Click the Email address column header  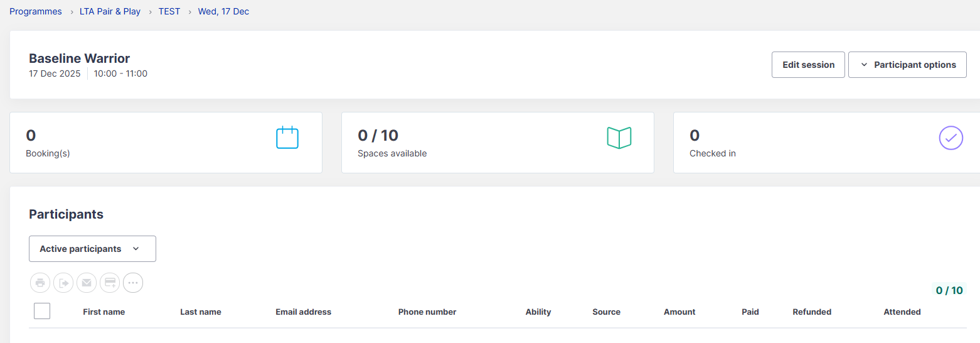click(303, 312)
